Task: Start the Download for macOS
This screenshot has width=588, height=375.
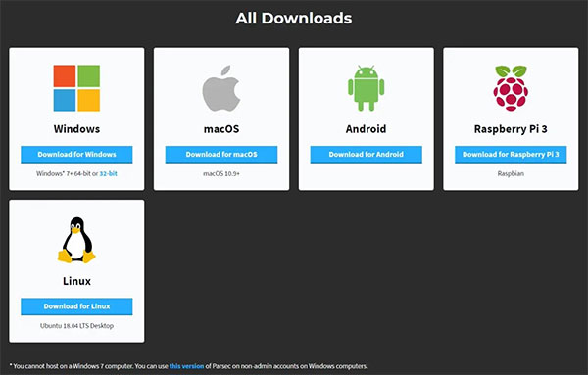Action: (221, 155)
